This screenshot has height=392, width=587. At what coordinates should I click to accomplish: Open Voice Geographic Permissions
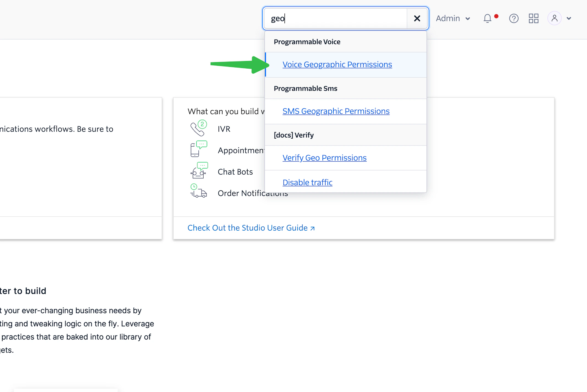pos(337,64)
